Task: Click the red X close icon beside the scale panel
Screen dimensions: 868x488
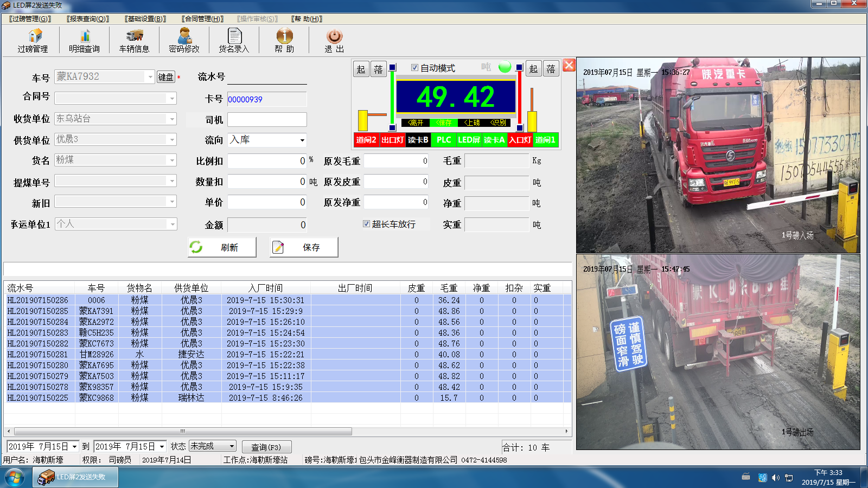Action: [569, 65]
